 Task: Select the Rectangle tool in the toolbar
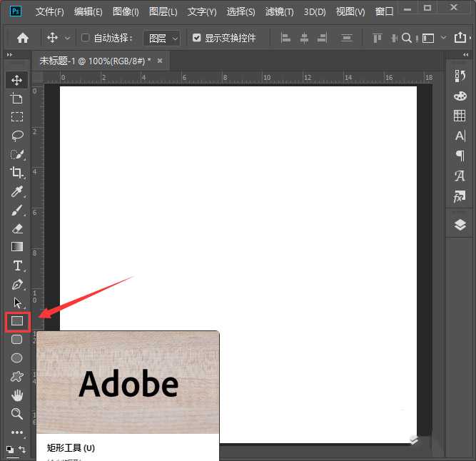click(x=17, y=321)
